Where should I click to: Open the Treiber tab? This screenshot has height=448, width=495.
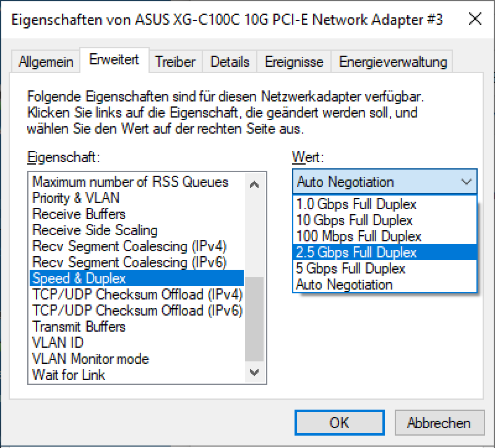point(175,62)
